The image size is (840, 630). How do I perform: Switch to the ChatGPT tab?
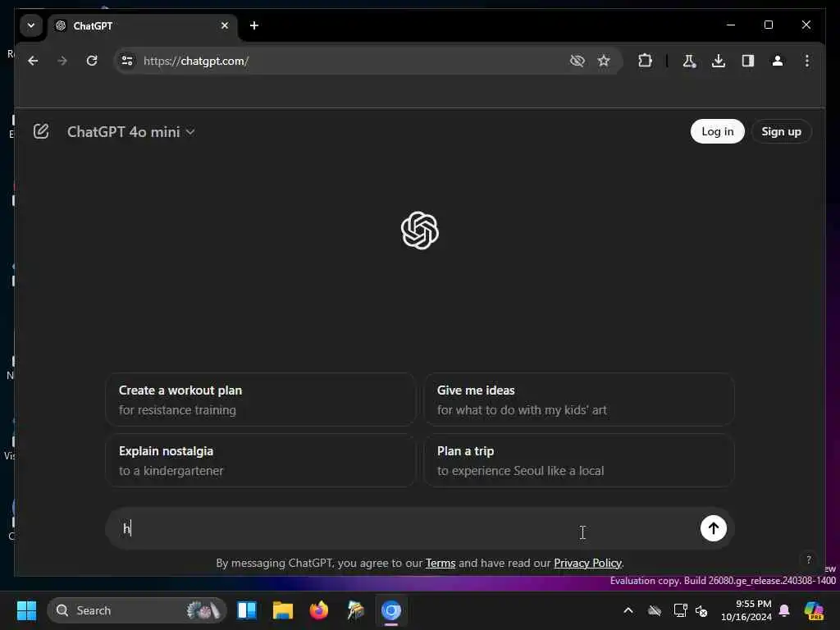pos(143,26)
